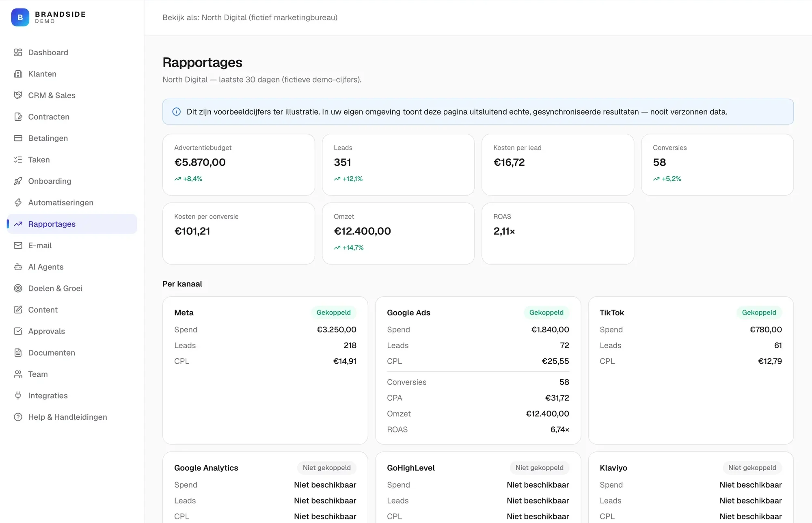The width and height of the screenshot is (812, 523).
Task: Click the Google Ads ROAS 6,74× value
Action: pos(559,430)
